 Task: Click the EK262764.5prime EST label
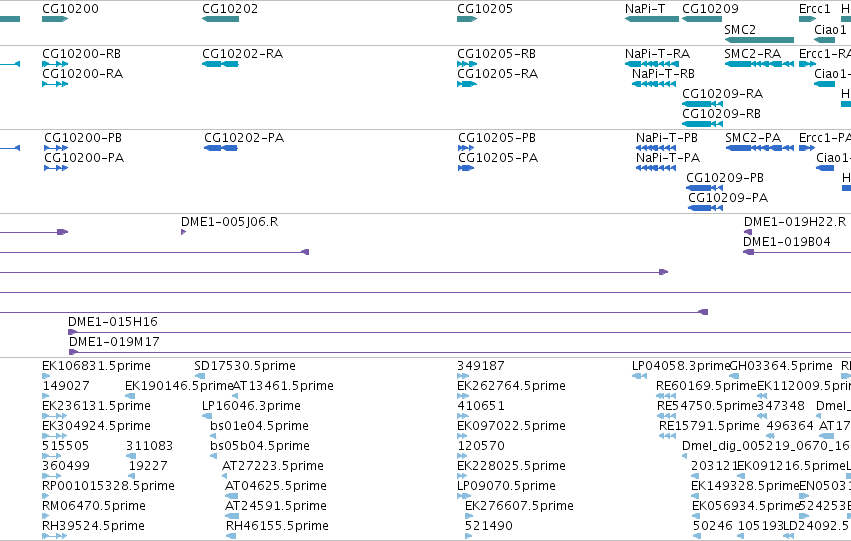pos(511,386)
